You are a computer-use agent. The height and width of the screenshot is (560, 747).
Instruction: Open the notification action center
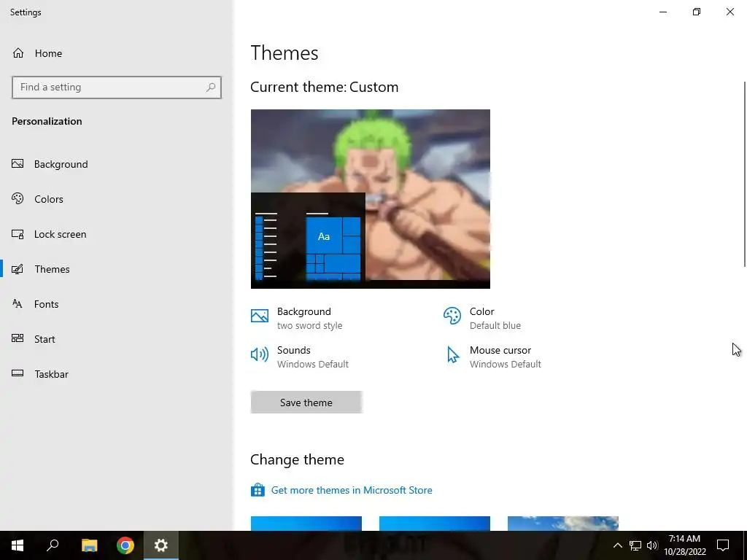(x=723, y=545)
